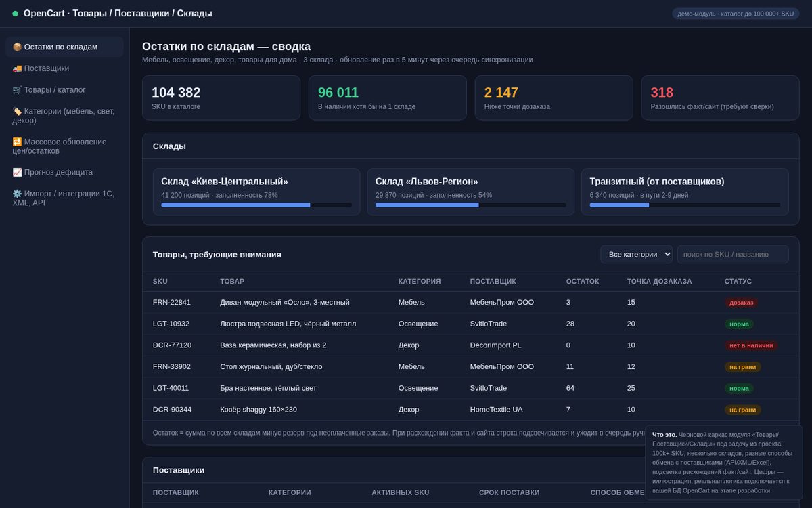Image resolution: width=812 pixels, height=508 pixels.
Task: Click the Категория column header
Action: pos(420,282)
